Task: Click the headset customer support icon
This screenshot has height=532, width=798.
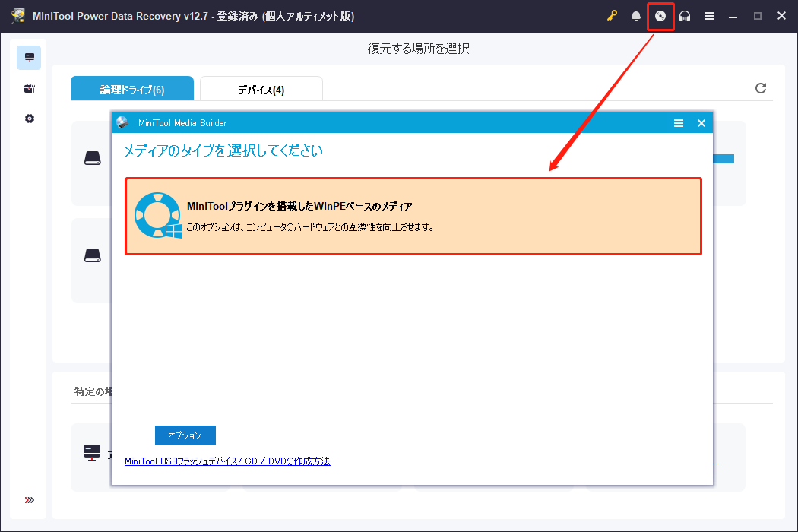Action: tap(685, 16)
